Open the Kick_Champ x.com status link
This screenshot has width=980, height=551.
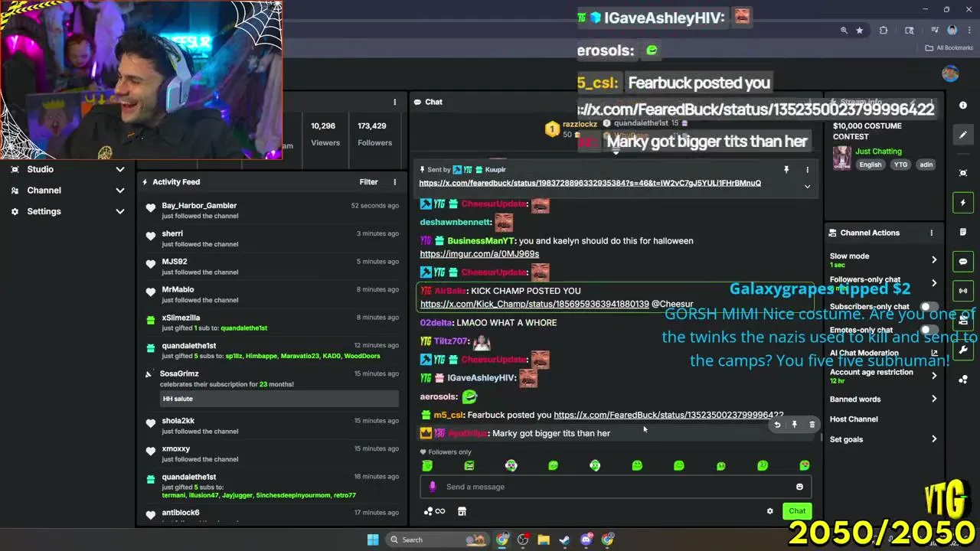(534, 305)
